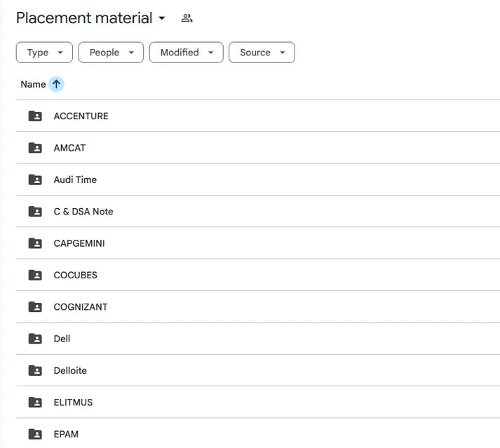
Task: Select the ELITMUS folder row
Action: [x=258, y=402]
